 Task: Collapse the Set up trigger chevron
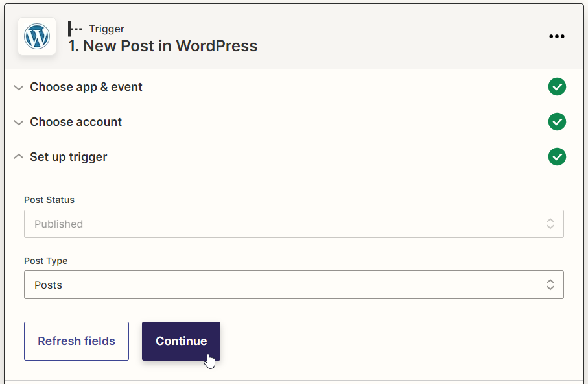(19, 156)
